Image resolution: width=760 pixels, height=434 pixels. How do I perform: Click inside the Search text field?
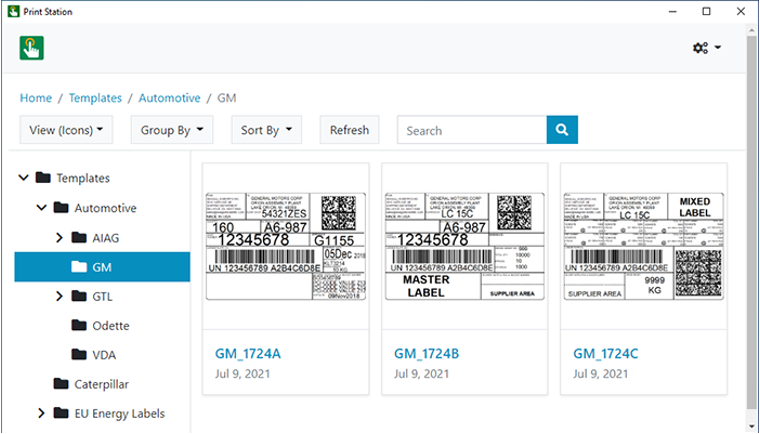[x=472, y=130]
